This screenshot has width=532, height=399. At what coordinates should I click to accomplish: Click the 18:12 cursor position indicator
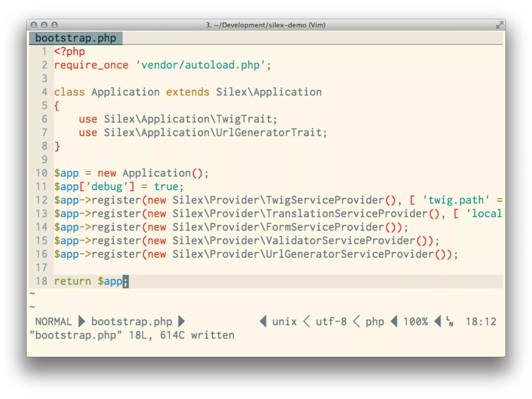[481, 322]
